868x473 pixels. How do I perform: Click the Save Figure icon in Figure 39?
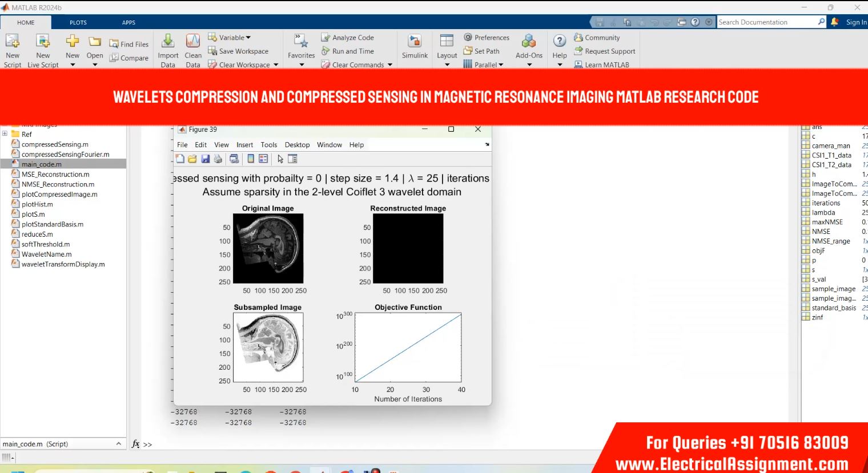(x=205, y=159)
